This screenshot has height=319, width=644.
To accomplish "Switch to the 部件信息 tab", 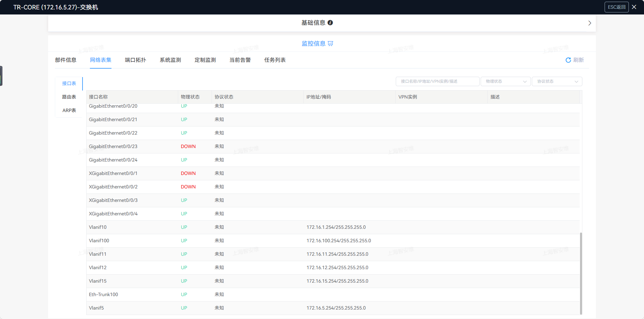I will 66,60.
